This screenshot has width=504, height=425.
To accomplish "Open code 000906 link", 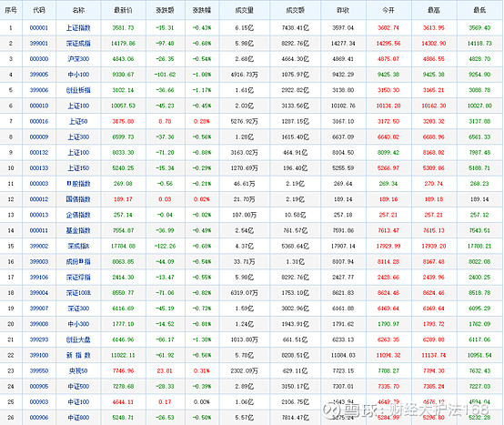I will [x=39, y=418].
